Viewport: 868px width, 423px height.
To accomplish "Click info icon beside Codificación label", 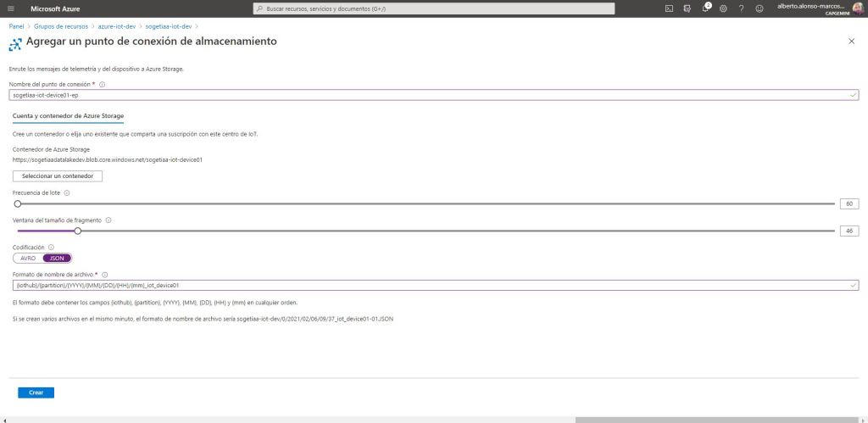I will [51, 248].
